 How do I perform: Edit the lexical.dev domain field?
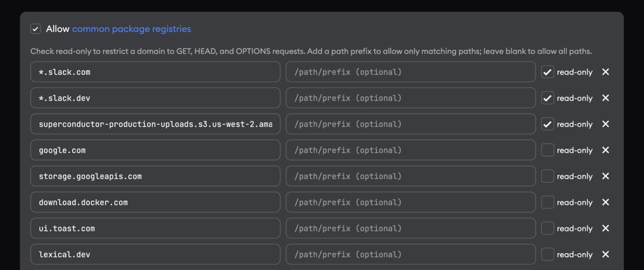pos(155,254)
